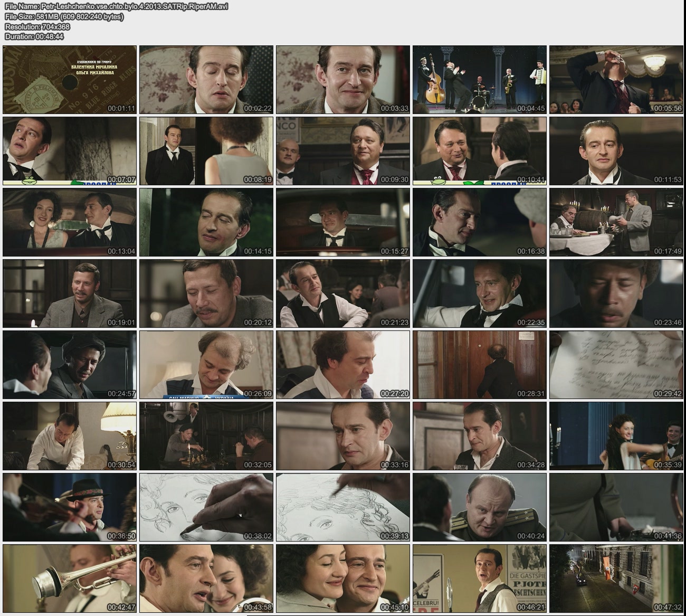Select the sketch drawing frame at 00:39:13

pos(343,507)
